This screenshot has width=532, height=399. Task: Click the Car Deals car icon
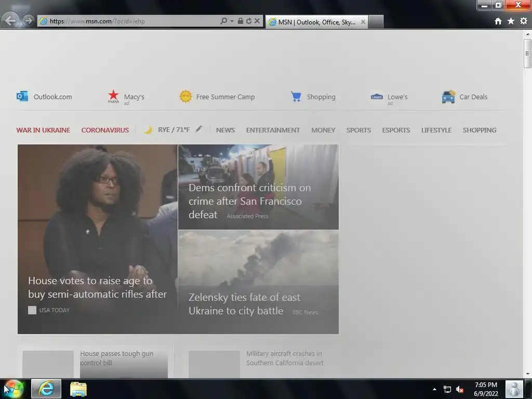pyautogui.click(x=448, y=97)
